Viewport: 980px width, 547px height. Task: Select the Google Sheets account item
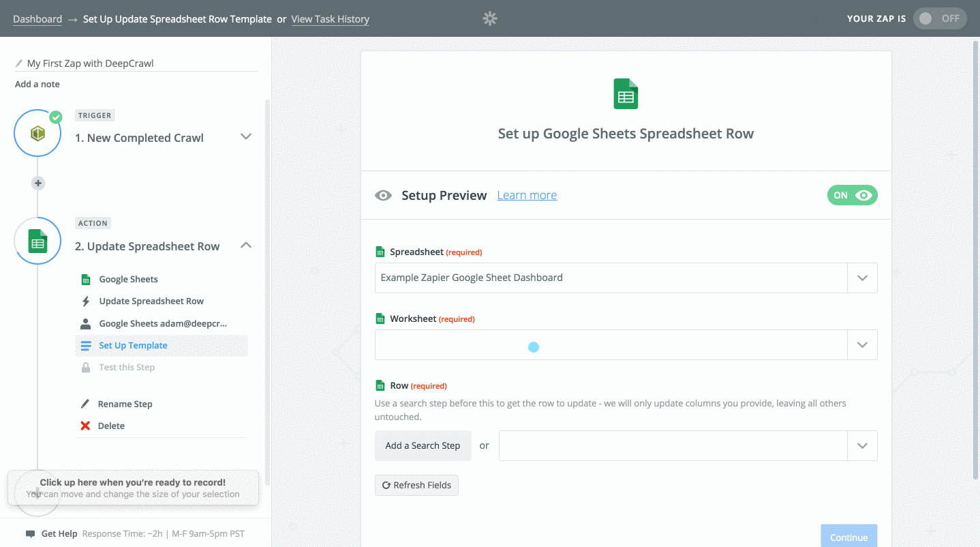[162, 323]
